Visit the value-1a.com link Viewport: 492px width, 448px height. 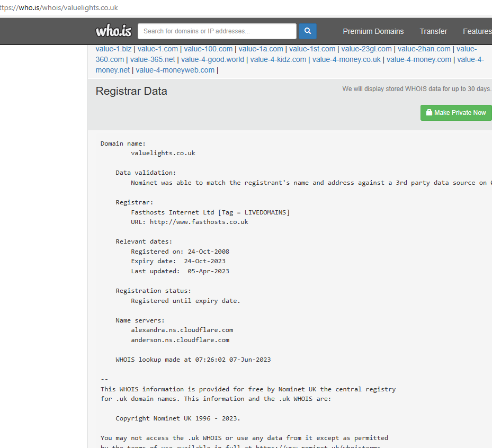pyautogui.click(x=261, y=49)
